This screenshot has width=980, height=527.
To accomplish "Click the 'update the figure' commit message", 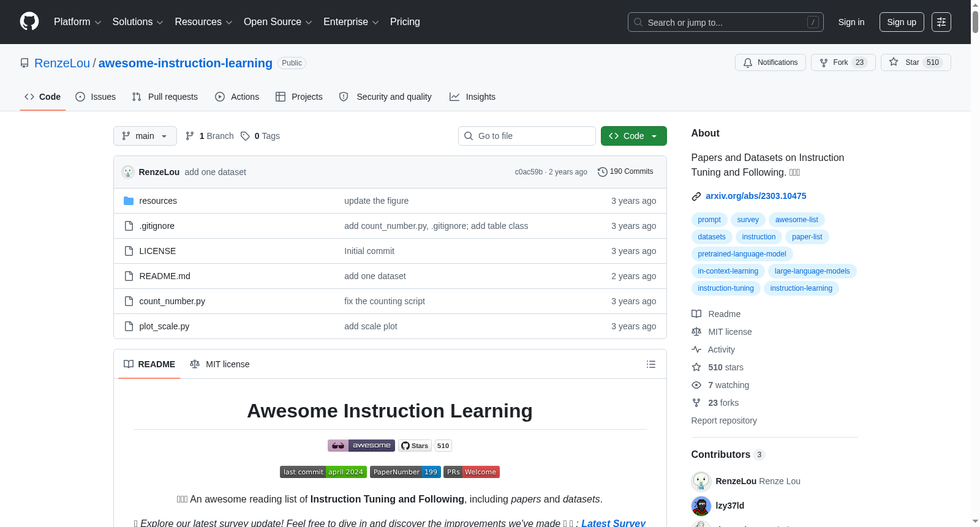I will [x=376, y=201].
